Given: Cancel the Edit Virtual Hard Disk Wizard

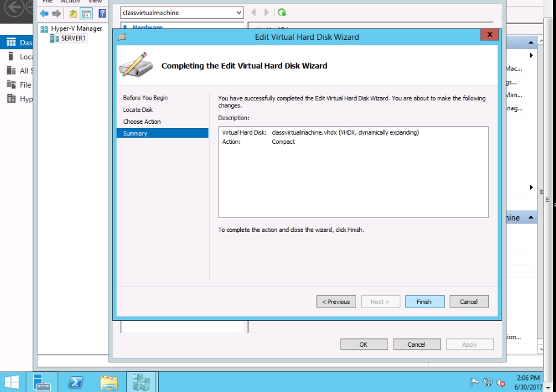Looking at the screenshot, I should coord(468,301).
